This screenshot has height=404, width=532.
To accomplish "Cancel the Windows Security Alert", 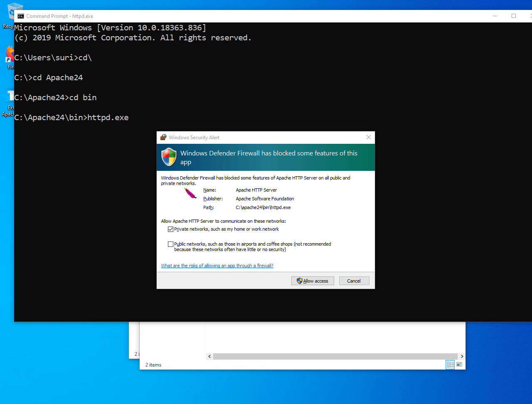I will [x=354, y=281].
